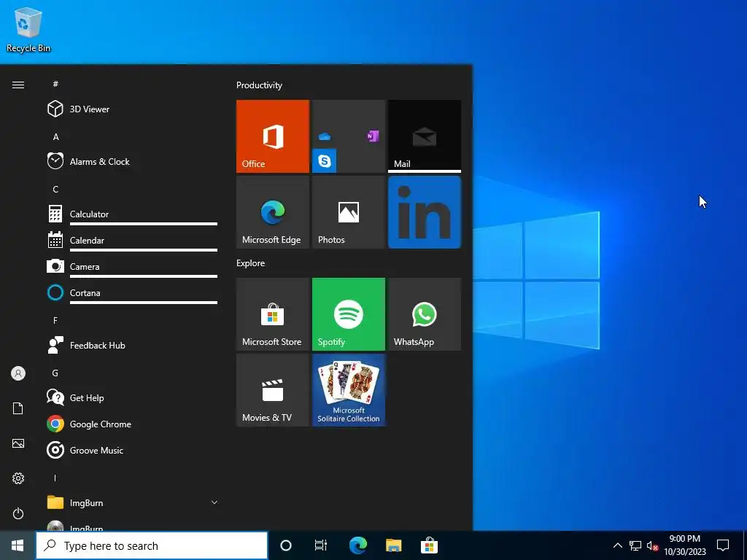
Task: Open Feedback Hub
Action: pos(132,345)
